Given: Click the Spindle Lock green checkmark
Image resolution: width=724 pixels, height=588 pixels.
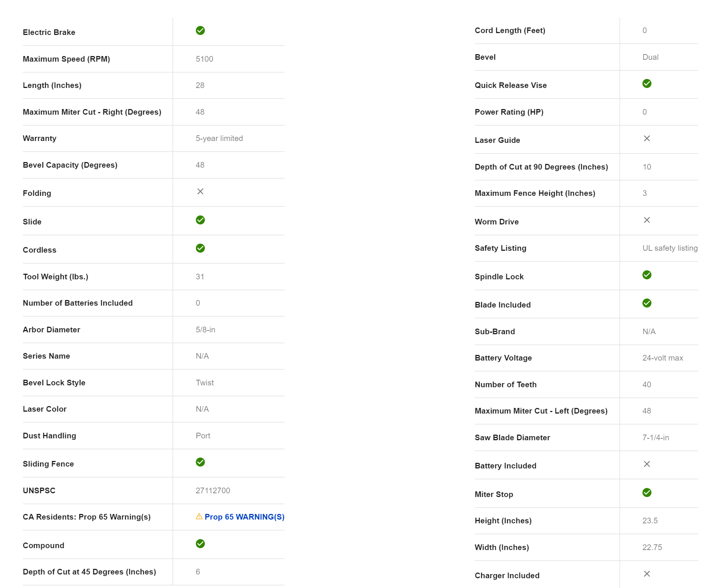Looking at the screenshot, I should click(647, 275).
